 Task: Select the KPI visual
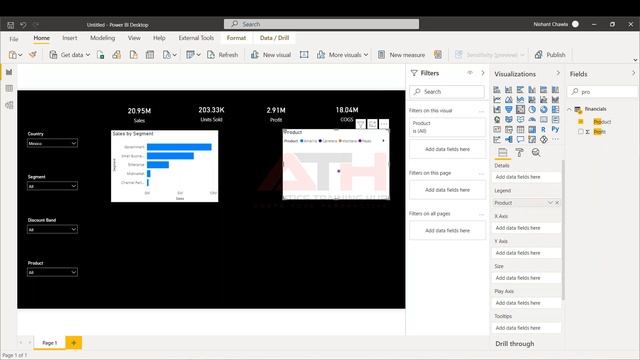click(x=497, y=129)
